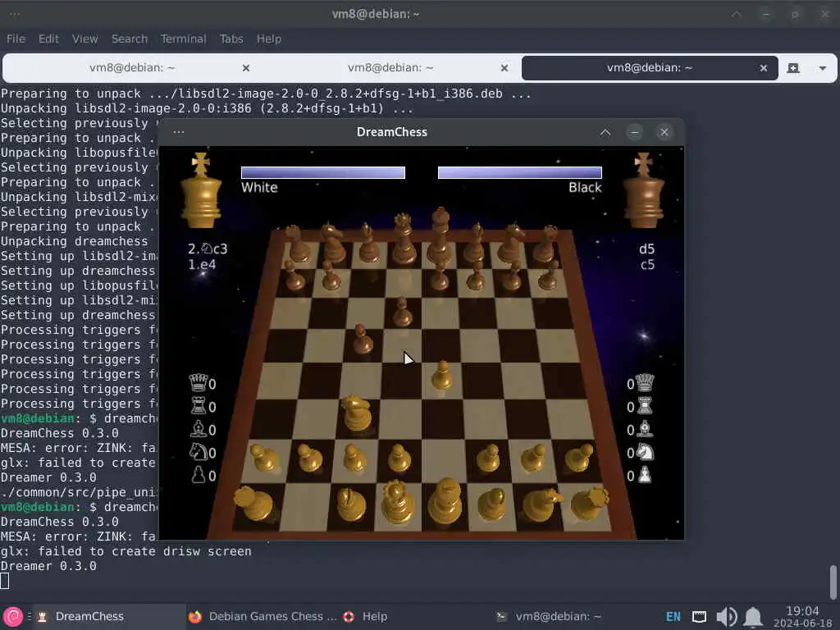Click the large white king icon beside White label
The width and height of the screenshot is (840, 630).
[201, 190]
